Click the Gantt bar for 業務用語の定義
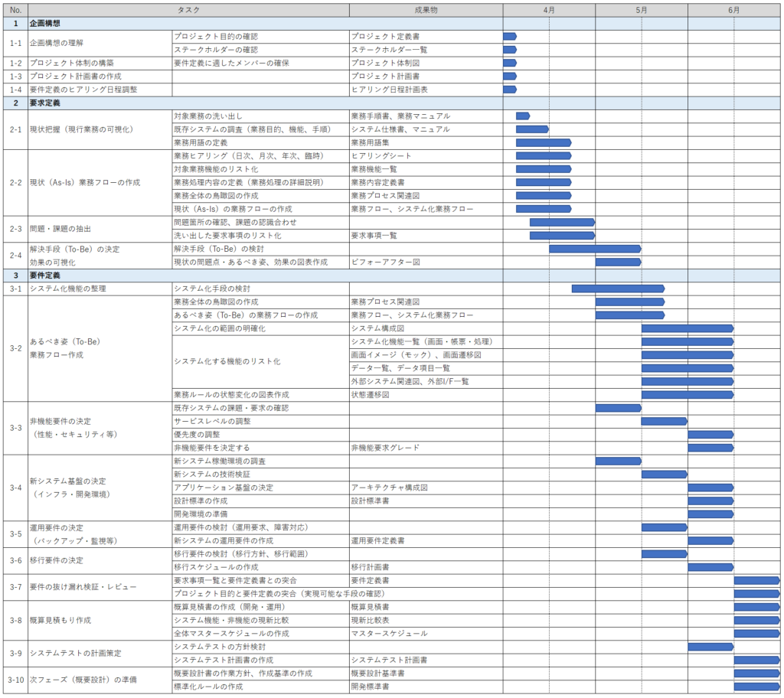 pyautogui.click(x=543, y=142)
